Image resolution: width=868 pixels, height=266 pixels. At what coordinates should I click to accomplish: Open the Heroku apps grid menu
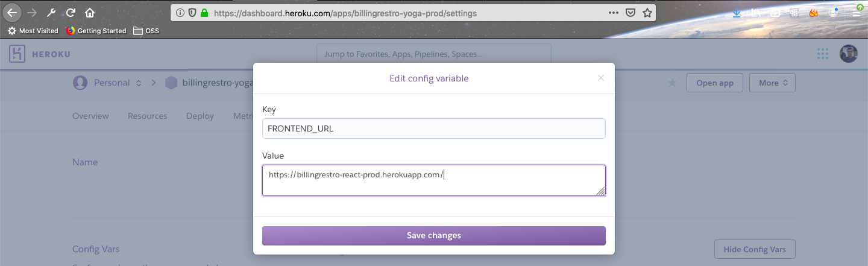pos(823,54)
